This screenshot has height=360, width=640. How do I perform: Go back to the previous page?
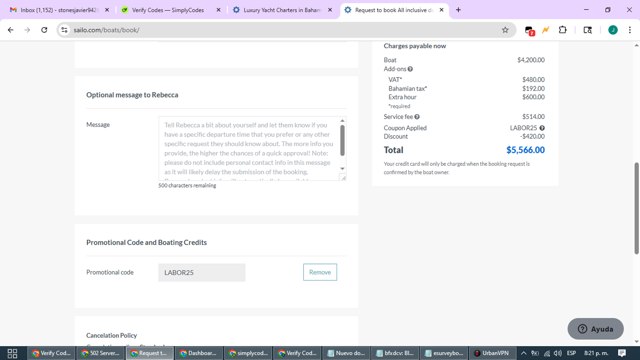[x=11, y=30]
